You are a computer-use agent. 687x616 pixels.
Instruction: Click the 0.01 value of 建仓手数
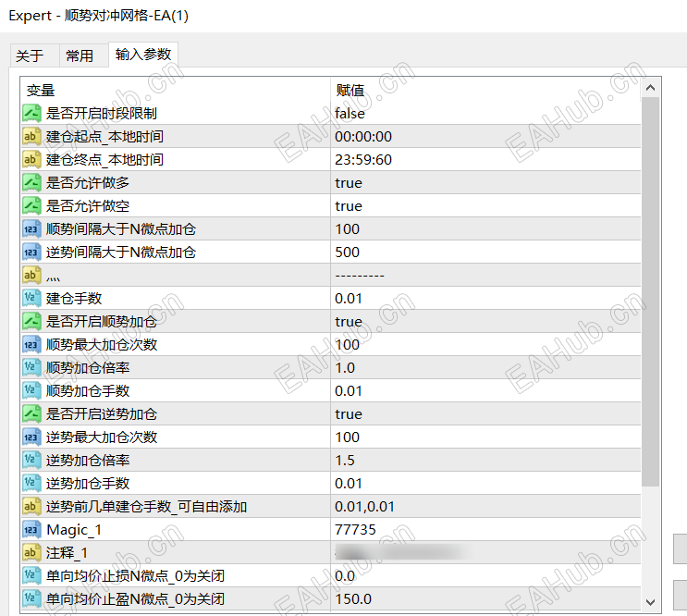(349, 299)
